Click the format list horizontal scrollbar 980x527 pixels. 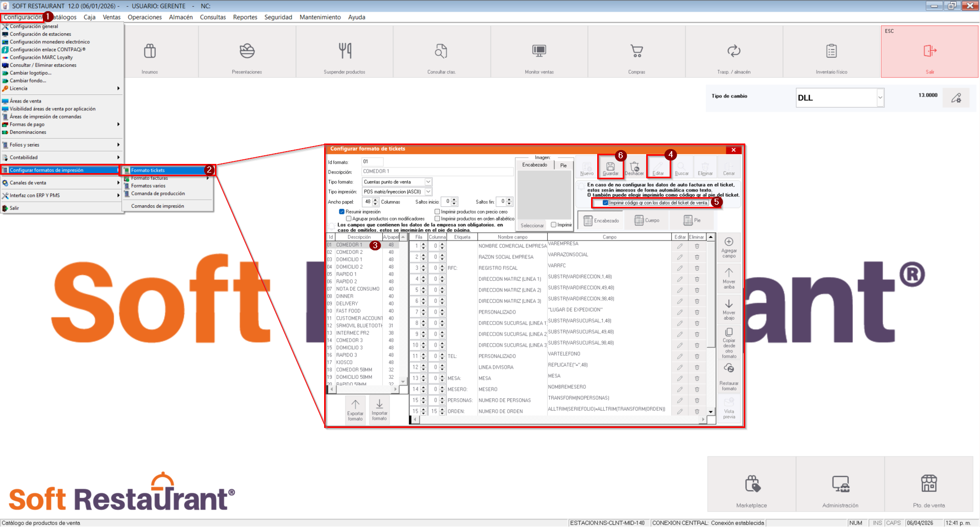363,389
